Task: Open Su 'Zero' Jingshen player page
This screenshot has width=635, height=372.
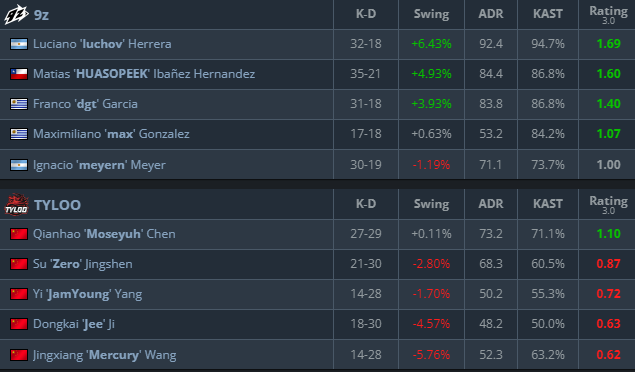Action: click(x=83, y=264)
